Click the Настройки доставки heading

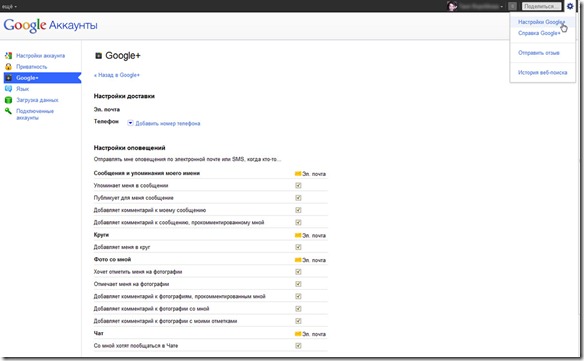[x=124, y=96]
